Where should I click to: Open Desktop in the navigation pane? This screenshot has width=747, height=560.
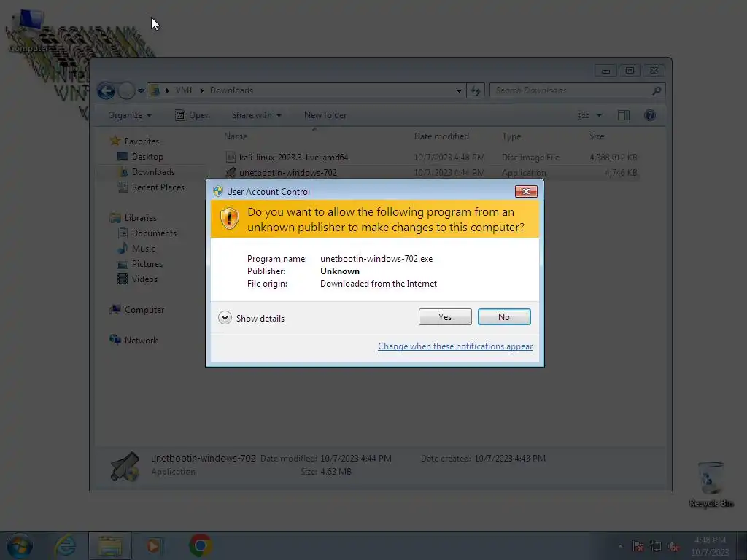[147, 157]
